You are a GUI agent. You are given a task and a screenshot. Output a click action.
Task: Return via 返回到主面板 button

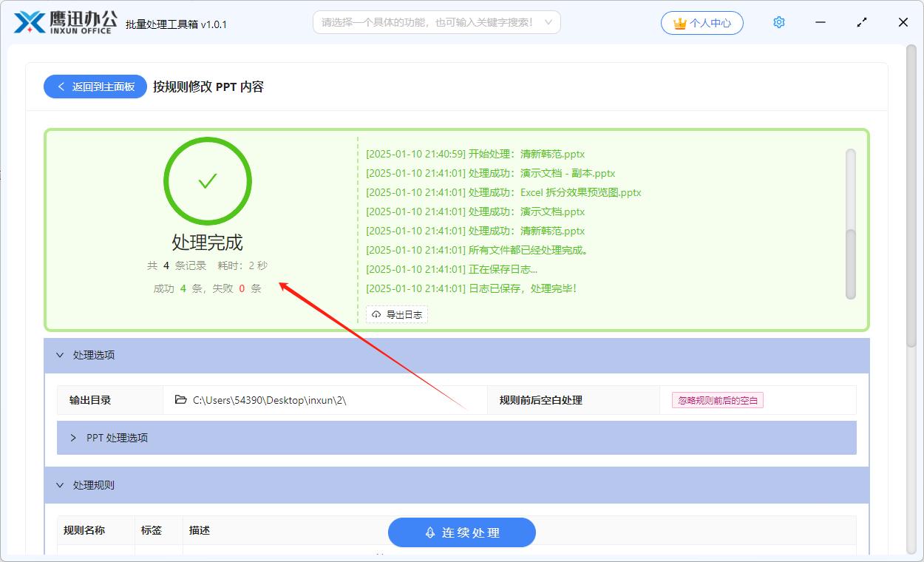pyautogui.click(x=95, y=87)
